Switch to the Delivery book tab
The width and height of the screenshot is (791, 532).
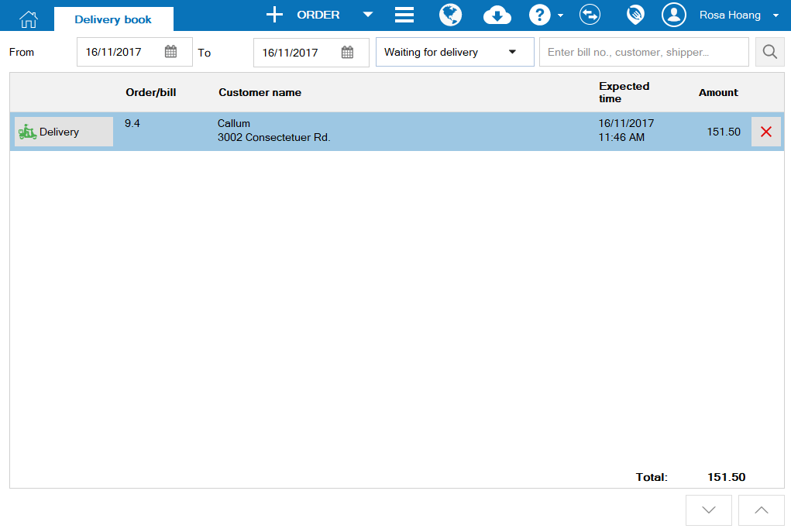pyautogui.click(x=114, y=18)
